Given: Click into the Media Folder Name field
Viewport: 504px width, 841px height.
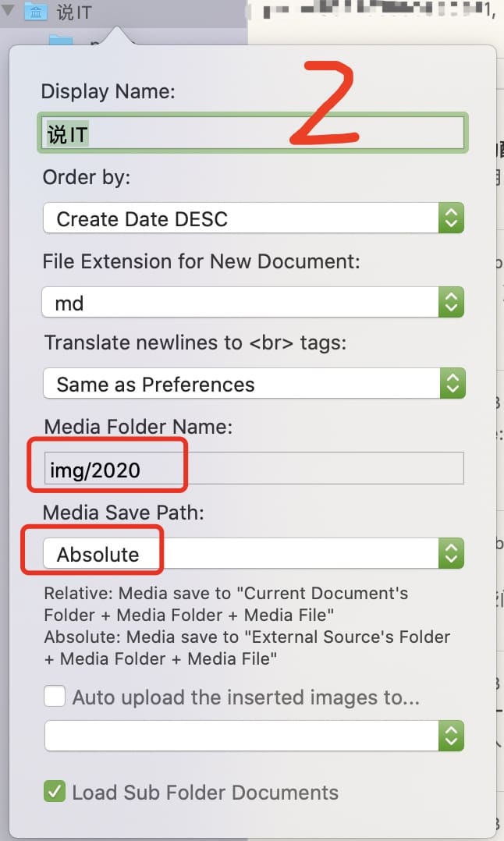Looking at the screenshot, I should [x=253, y=469].
